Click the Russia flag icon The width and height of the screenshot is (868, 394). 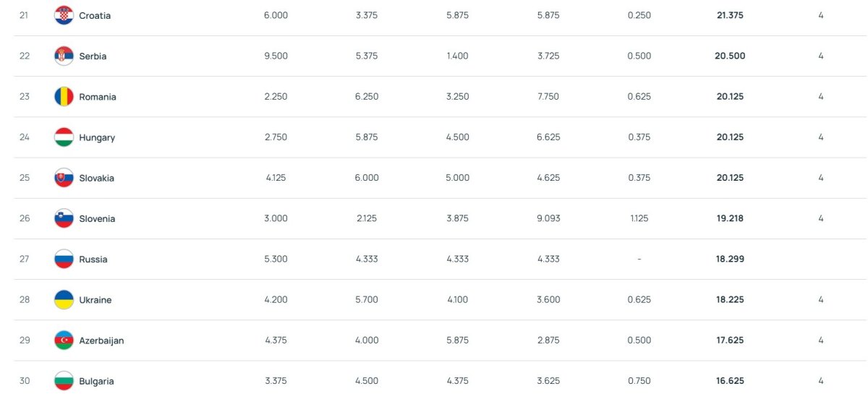64,259
